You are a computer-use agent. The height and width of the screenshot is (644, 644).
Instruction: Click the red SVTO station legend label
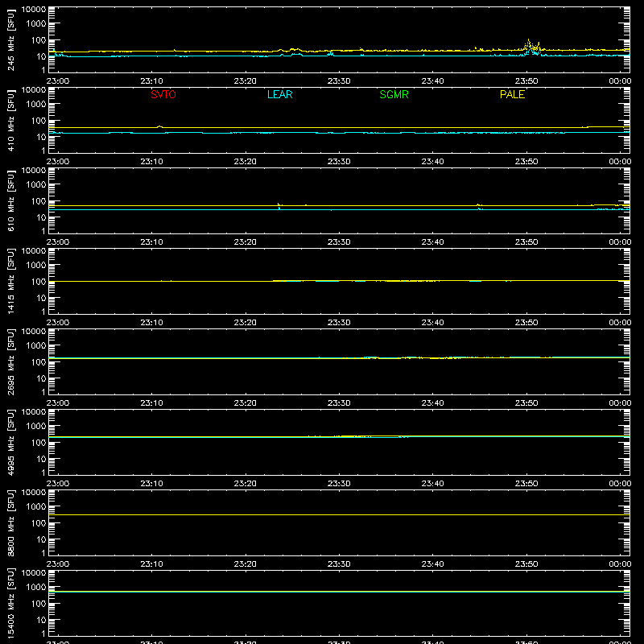pyautogui.click(x=163, y=94)
